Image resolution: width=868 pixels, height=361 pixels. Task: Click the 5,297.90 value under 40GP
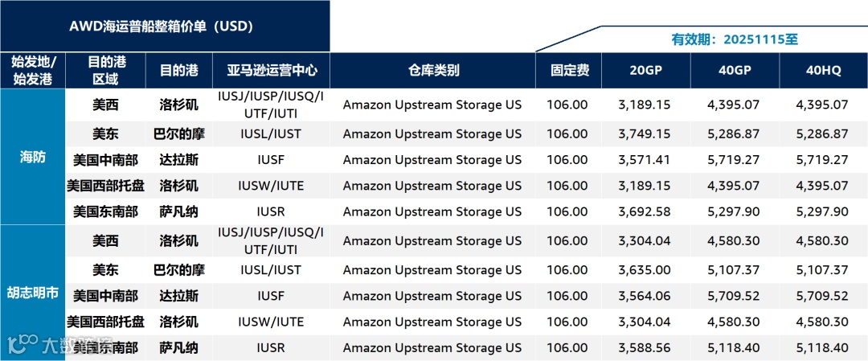point(734,211)
